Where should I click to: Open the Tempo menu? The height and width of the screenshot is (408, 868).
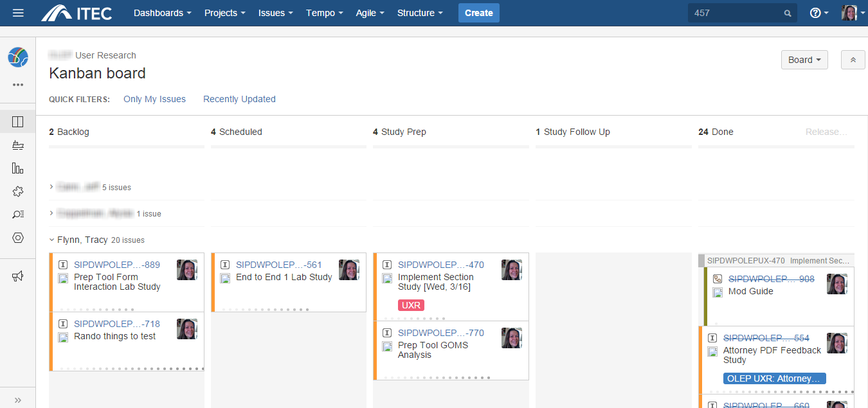point(324,13)
